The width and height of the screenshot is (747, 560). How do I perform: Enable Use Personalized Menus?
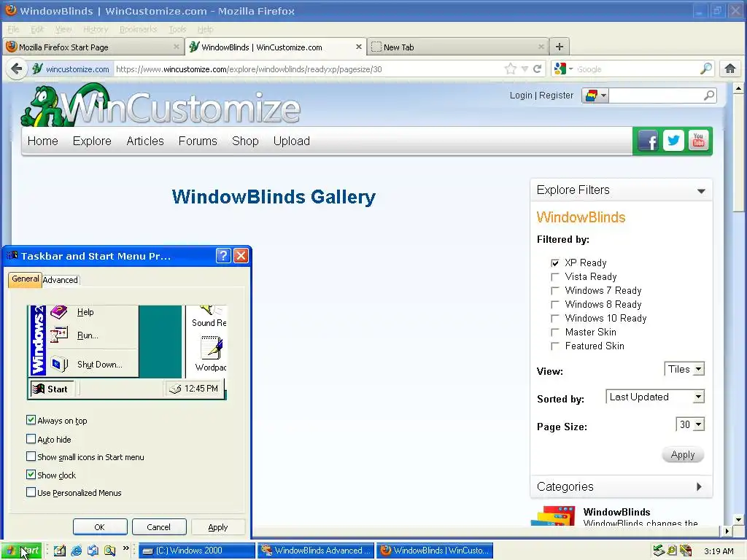tap(31, 492)
